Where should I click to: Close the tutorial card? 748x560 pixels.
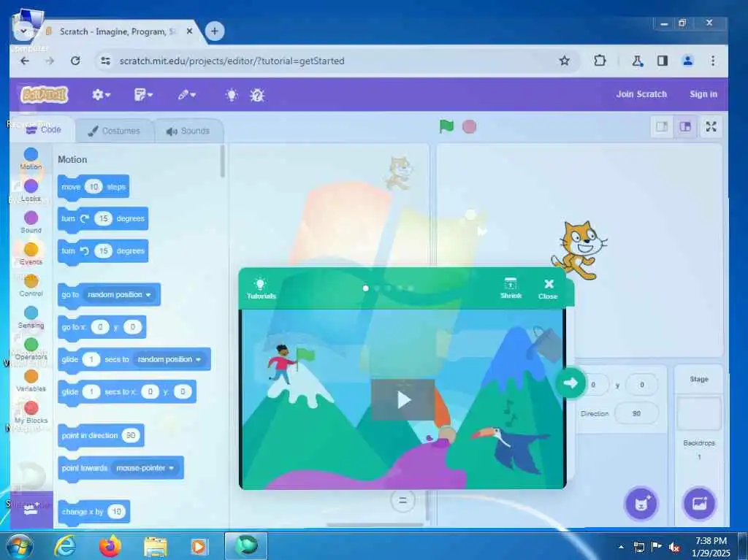pos(548,289)
